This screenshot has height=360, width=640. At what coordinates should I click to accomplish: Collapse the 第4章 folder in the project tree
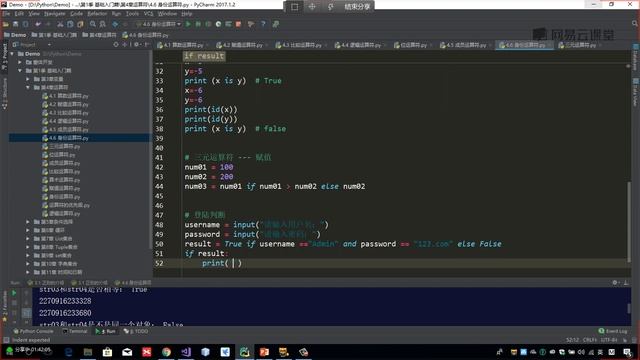coord(28,87)
